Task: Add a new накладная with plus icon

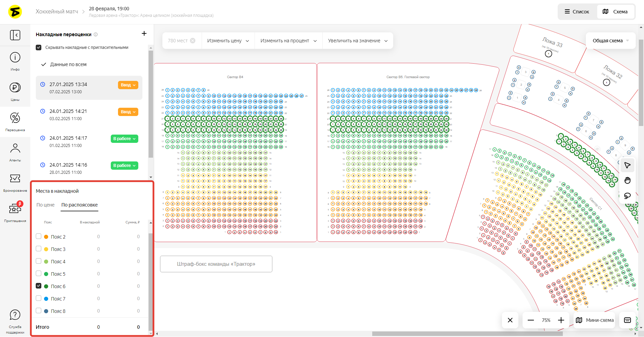Action: click(x=144, y=33)
